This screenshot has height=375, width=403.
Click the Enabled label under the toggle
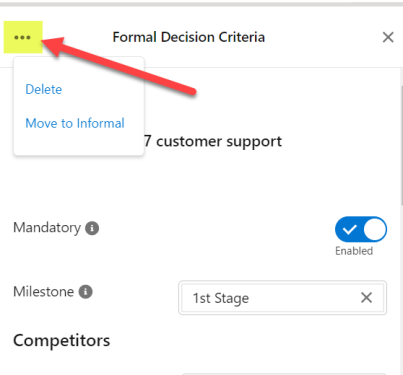tap(354, 251)
